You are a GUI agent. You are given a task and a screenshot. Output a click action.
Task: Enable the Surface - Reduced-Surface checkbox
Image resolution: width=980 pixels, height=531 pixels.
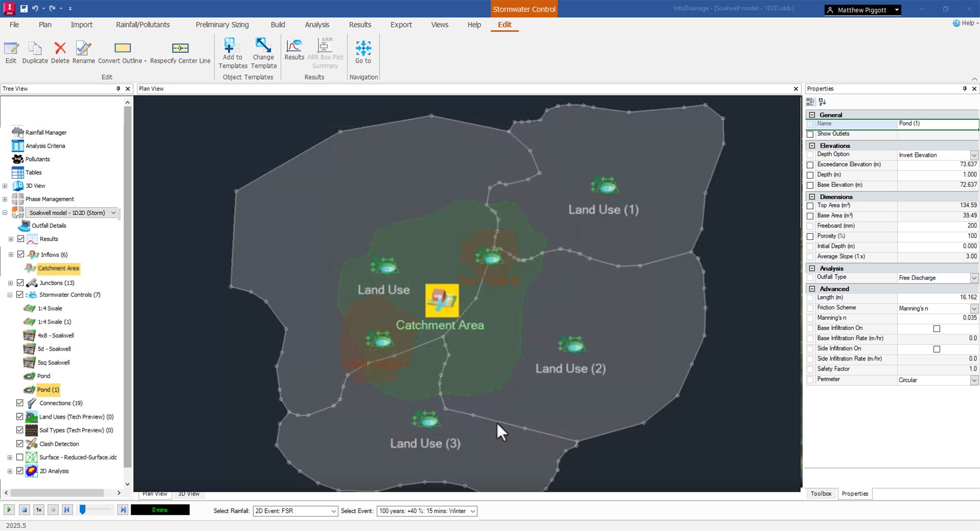tap(20, 457)
